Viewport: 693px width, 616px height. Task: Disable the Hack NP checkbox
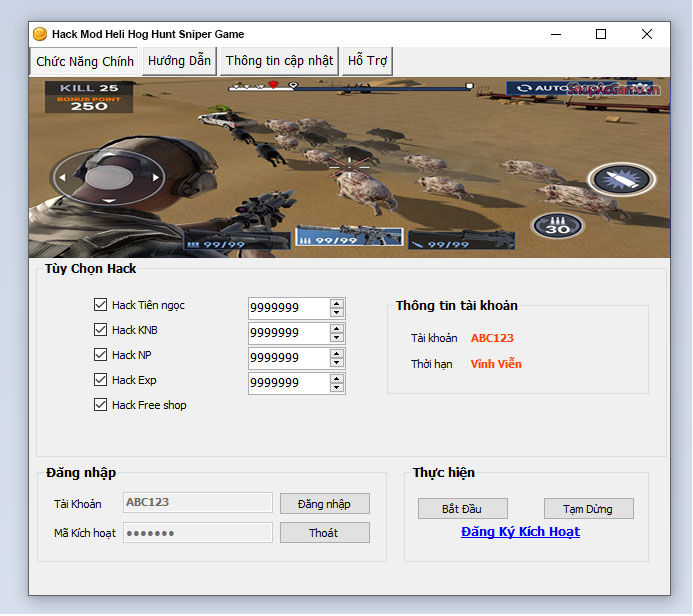point(100,354)
